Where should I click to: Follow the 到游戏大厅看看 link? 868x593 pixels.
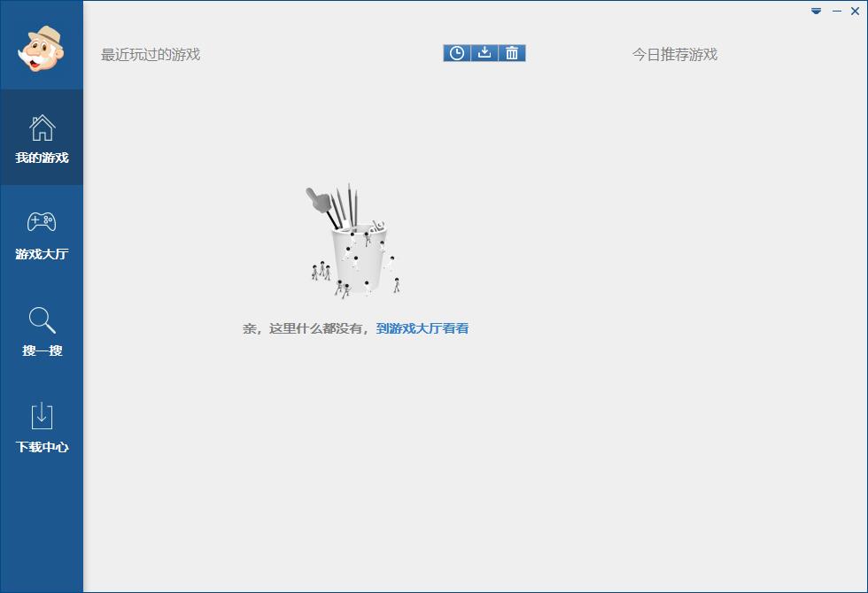coord(422,329)
